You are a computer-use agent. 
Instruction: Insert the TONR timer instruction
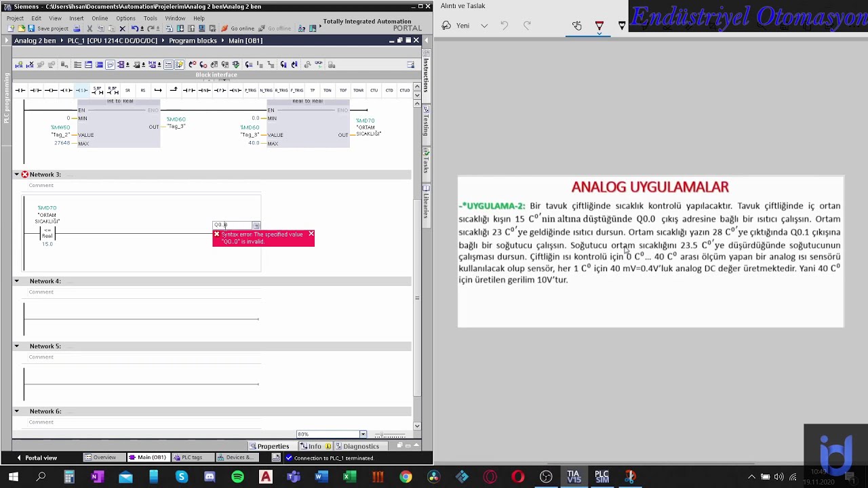click(x=358, y=90)
